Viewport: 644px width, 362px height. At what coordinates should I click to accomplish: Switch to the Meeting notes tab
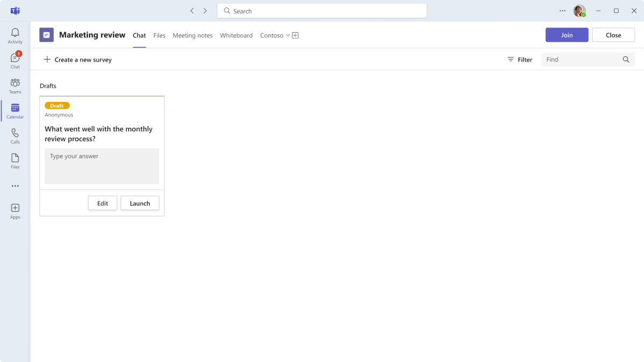[x=192, y=35]
